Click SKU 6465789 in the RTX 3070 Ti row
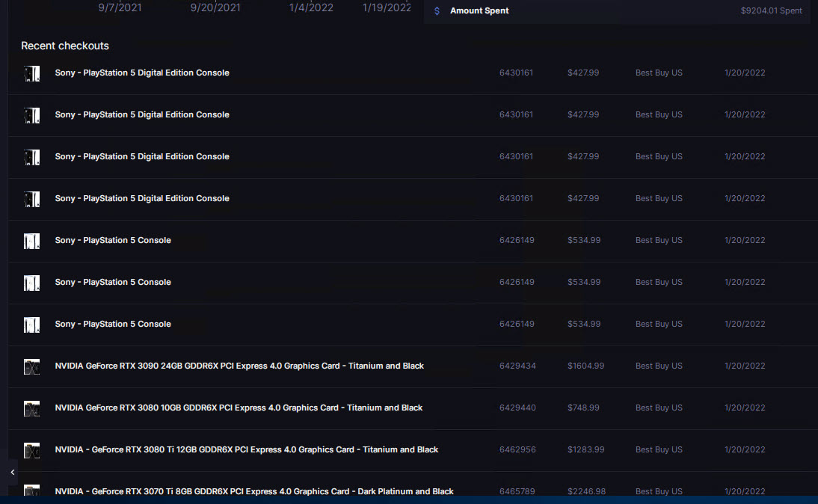This screenshot has height=504, width=818. tap(517, 491)
